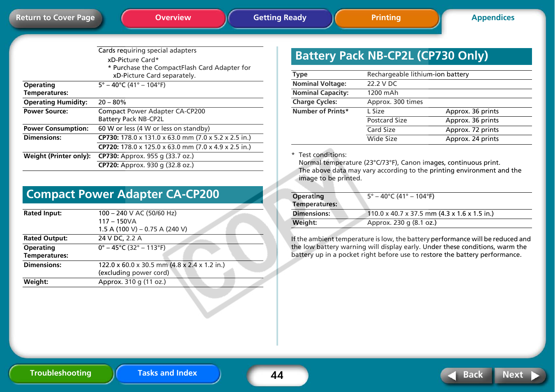Click the '24 V DC, 2.2 A' value

(120, 238)
